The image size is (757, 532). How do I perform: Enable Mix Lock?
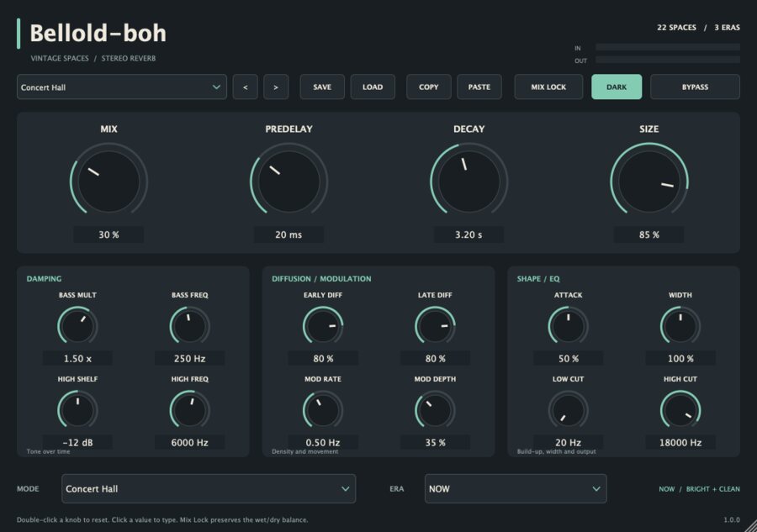[548, 87]
